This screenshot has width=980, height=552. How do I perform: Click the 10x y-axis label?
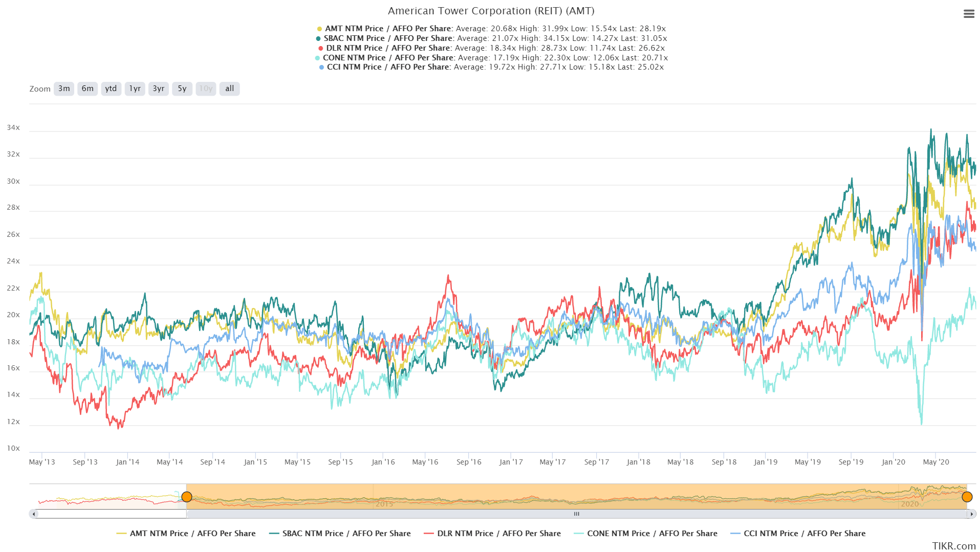(x=13, y=448)
